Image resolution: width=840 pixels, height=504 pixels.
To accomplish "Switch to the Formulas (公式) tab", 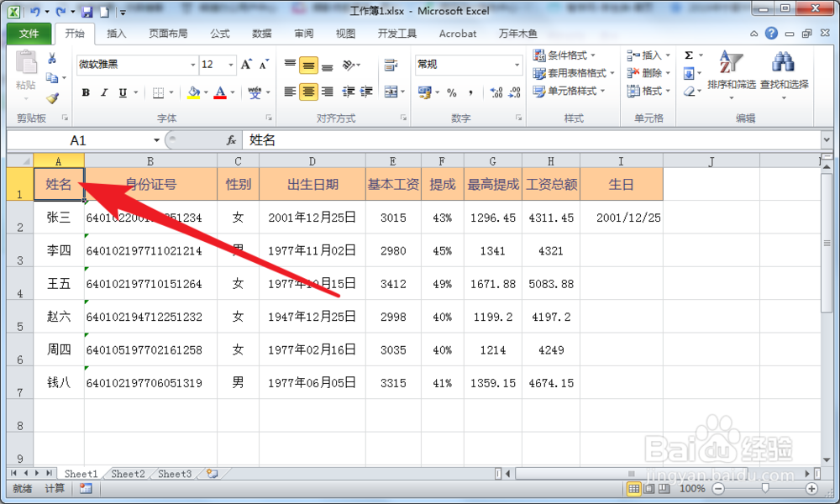I will (219, 34).
